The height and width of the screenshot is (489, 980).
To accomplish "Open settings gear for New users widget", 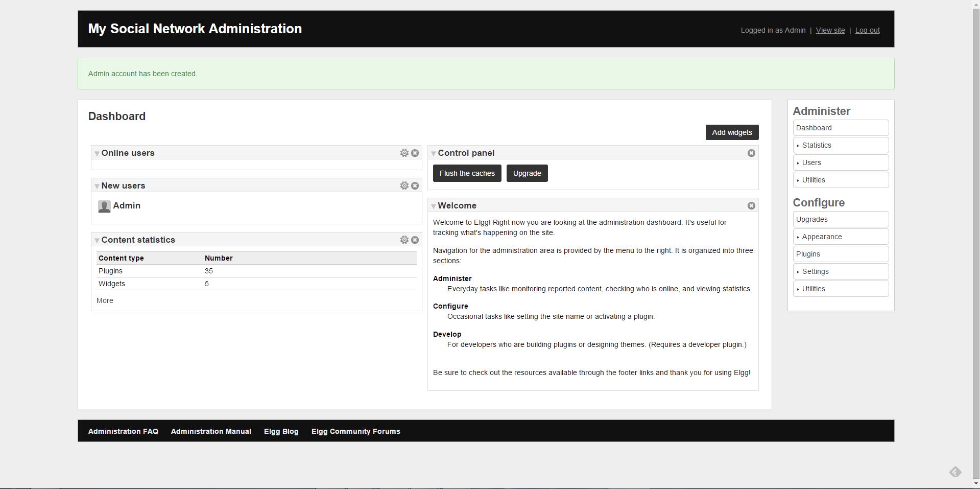I will click(404, 185).
